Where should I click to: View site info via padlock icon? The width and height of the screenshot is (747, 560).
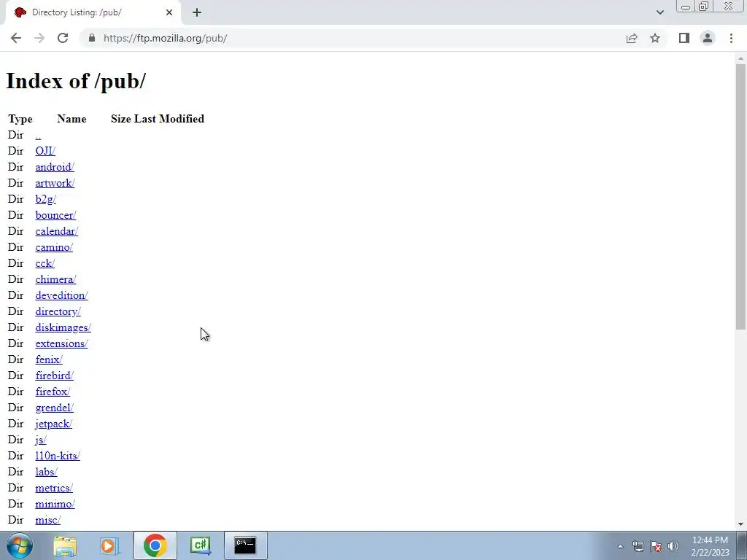point(92,38)
